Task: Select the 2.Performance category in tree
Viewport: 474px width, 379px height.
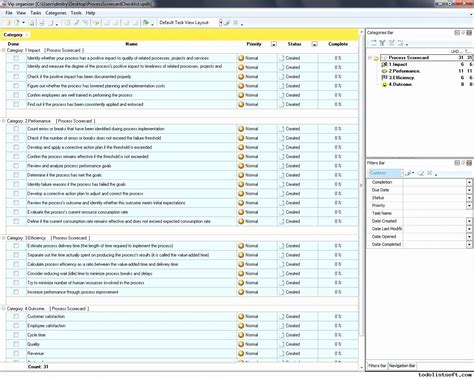Action: [x=404, y=71]
